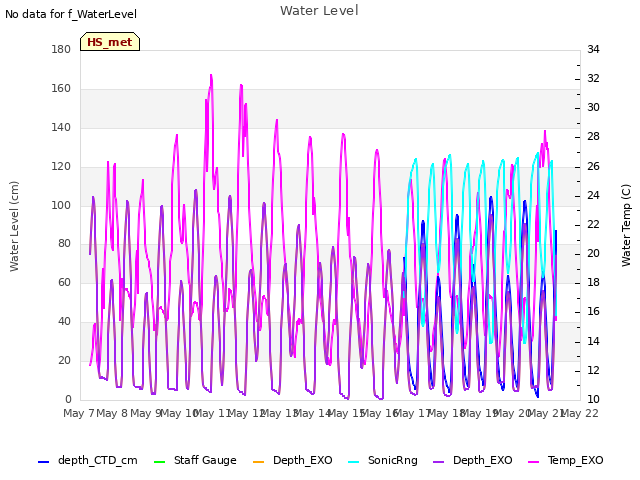Click the 26 tick on temperature axis
This screenshot has width=640, height=480.
(593, 167)
